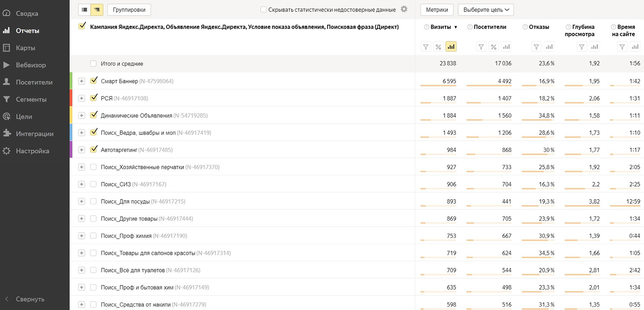The height and width of the screenshot is (310, 644).
Task: Expand the РСЯ campaign row
Action: point(81,98)
